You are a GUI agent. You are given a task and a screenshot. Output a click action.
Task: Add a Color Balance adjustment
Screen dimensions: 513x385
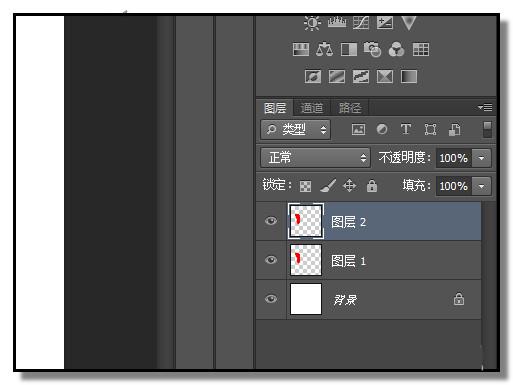pyautogui.click(x=324, y=50)
